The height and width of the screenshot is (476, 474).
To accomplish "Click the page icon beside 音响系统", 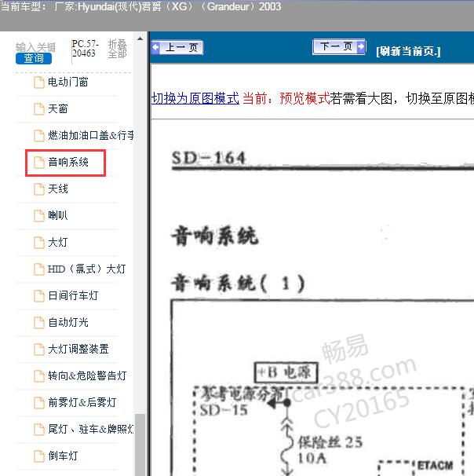I will pyautogui.click(x=38, y=163).
